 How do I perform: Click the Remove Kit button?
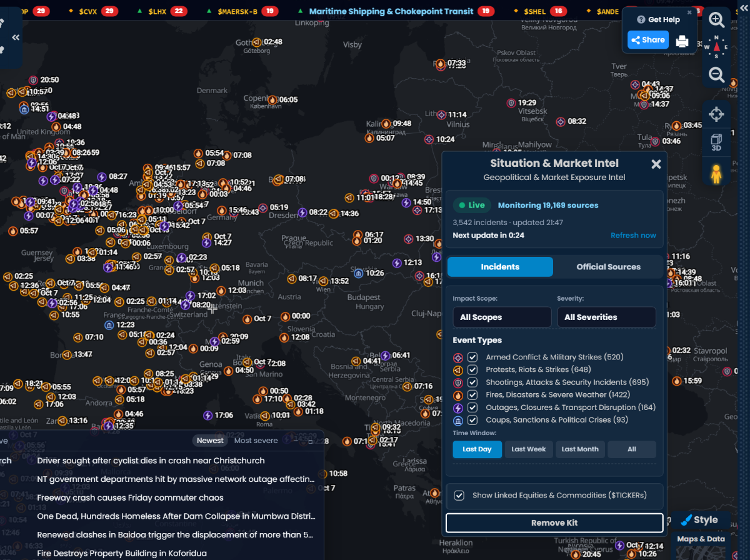click(x=554, y=523)
